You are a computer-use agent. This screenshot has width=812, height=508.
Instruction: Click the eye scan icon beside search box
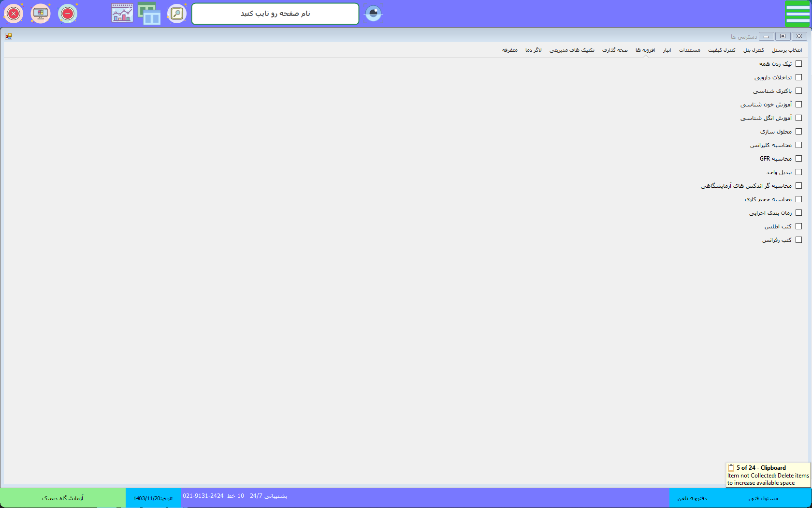coord(373,14)
